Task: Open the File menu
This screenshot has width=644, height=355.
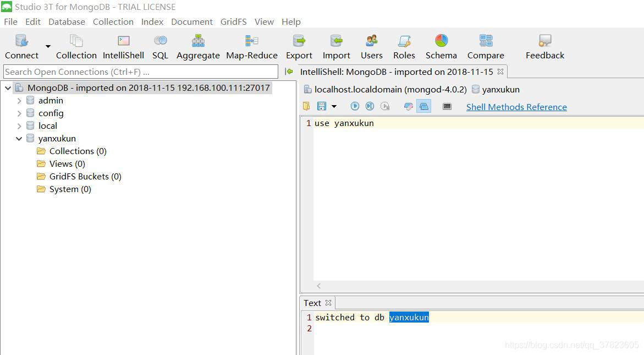Action: [x=10, y=22]
